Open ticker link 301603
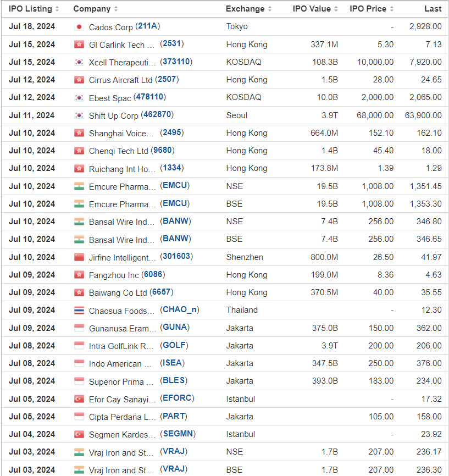The image size is (449, 476). coord(176,256)
